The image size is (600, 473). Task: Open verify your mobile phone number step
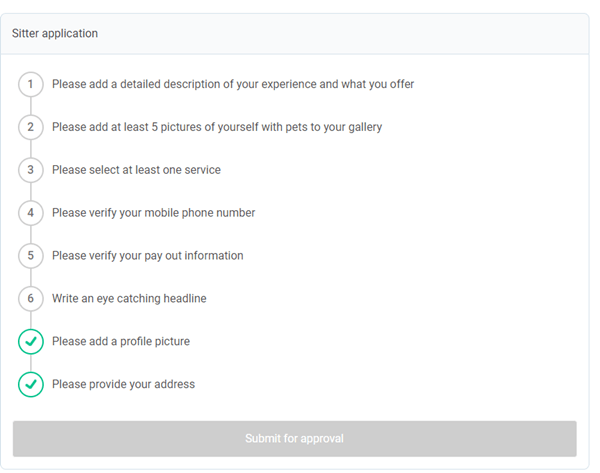[x=153, y=213]
